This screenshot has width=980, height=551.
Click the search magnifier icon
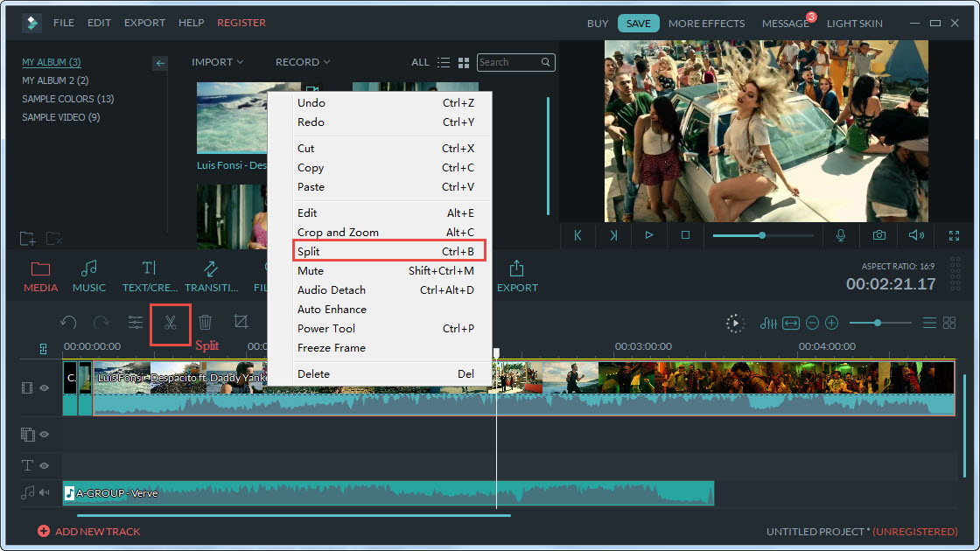(546, 62)
